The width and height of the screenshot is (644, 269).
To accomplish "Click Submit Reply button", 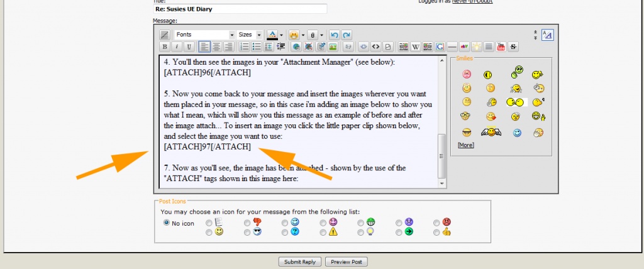I will click(300, 261).
